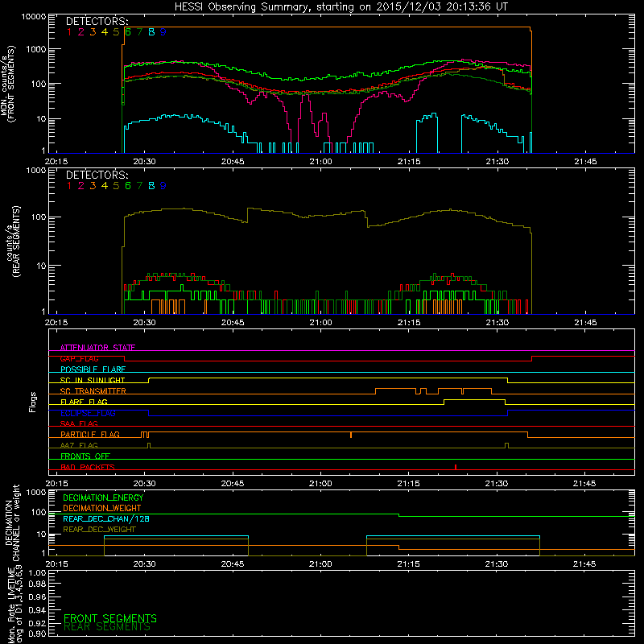Select detector 3 in rear-segments legend
Viewport: 644px width, 644px height.
[x=93, y=186]
